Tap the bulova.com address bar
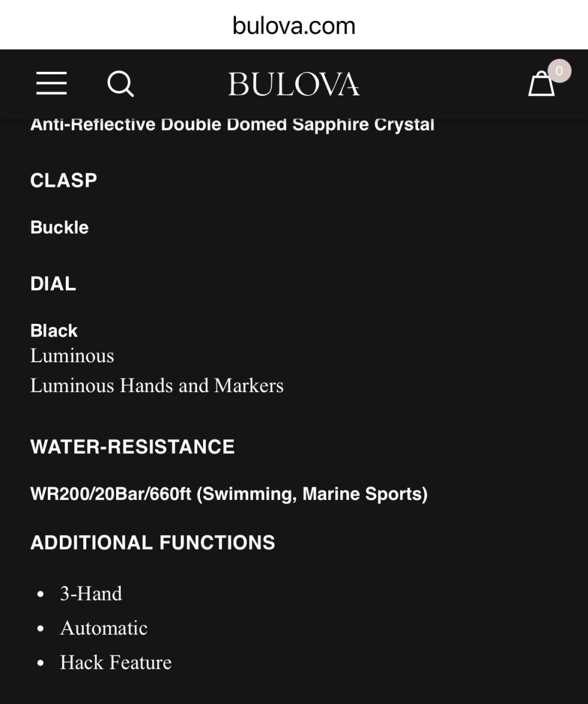Viewport: 588px width, 704px height. point(294,26)
